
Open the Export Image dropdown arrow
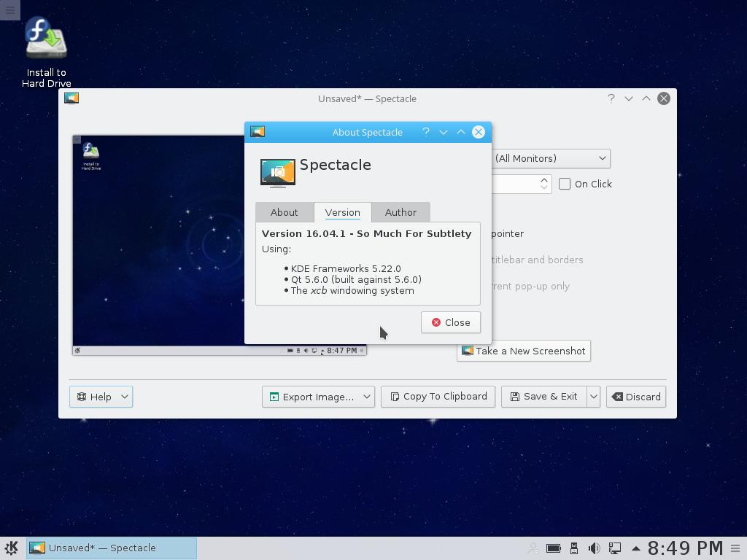pyautogui.click(x=367, y=397)
